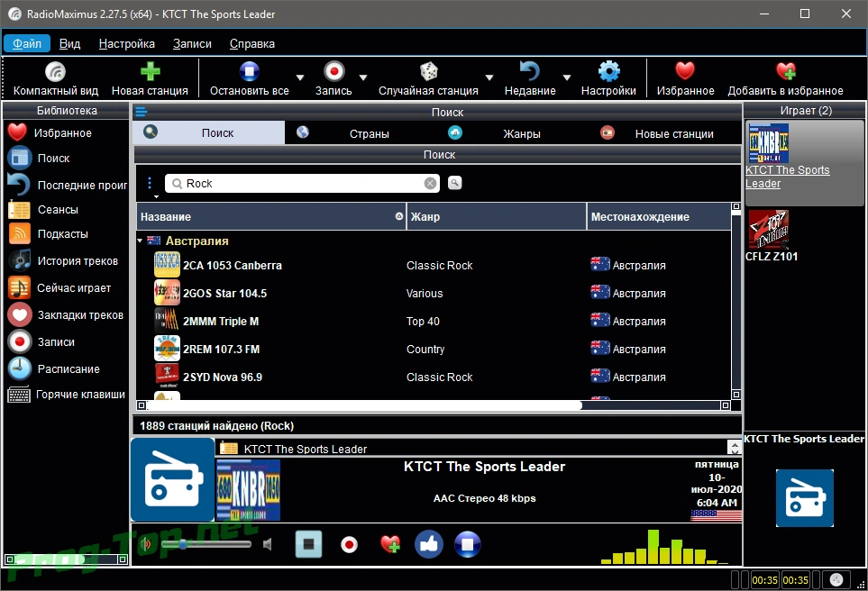Play a random station (Случайная станция)
The image size is (868, 591).
click(428, 79)
